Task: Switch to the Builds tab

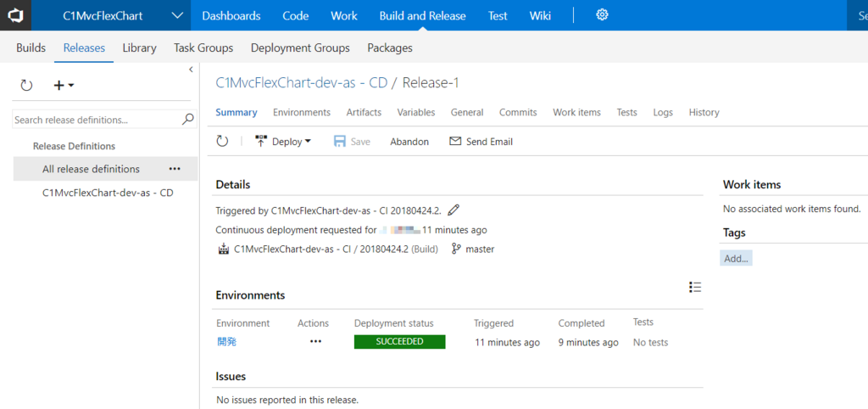Action: [x=31, y=48]
